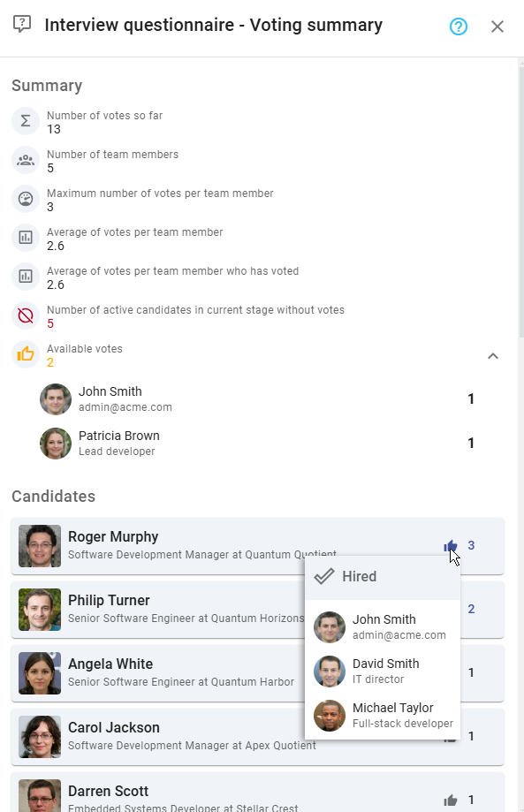Click the smiley icon for maximum votes

click(25, 199)
